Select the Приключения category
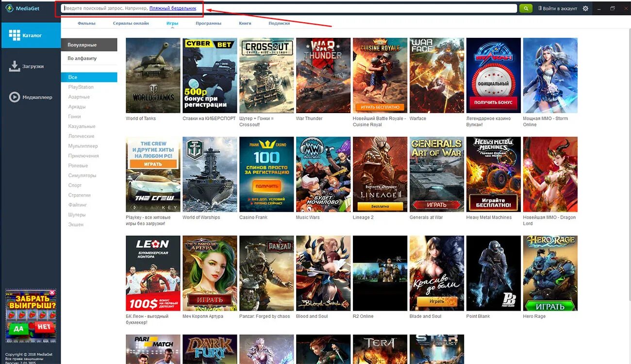Viewport: 631px width, 364px height. [x=83, y=156]
